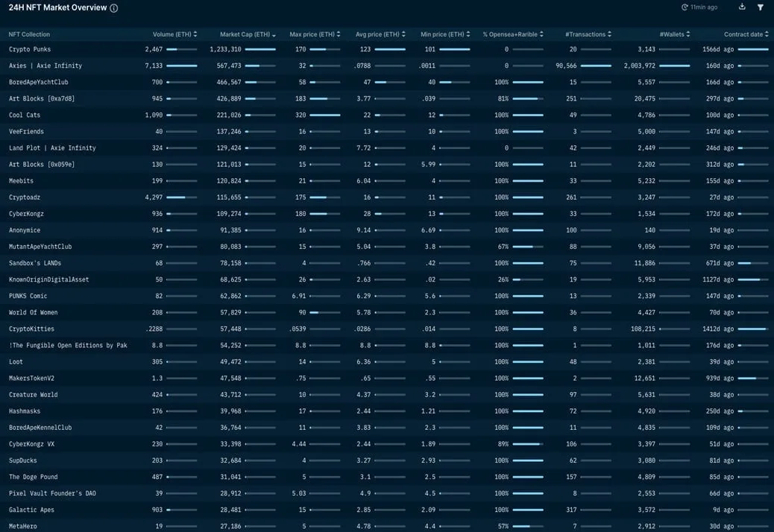Select the Galactic Apes collection

[31, 510]
